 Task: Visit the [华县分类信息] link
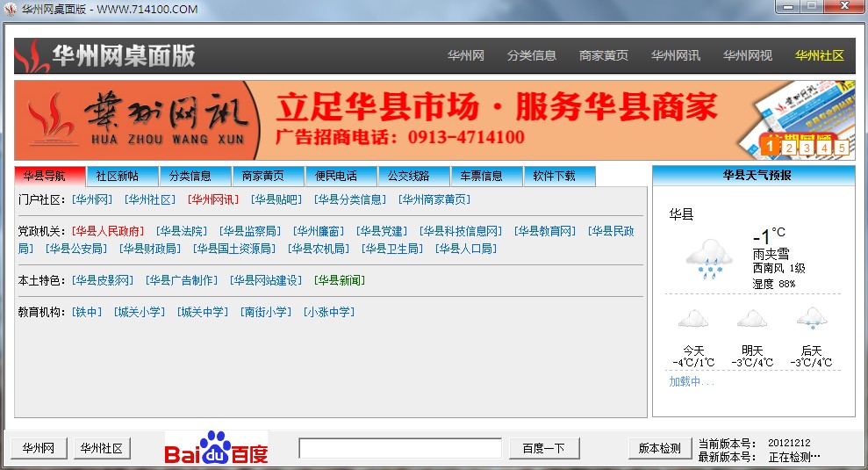tap(350, 199)
